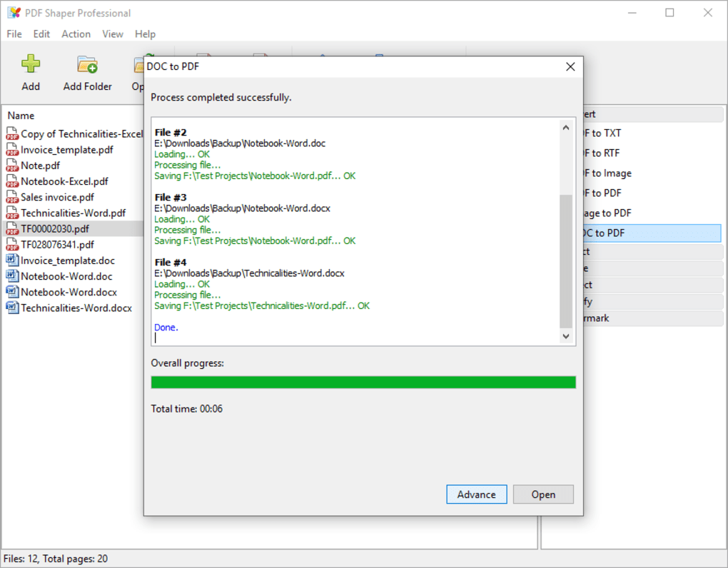The height and width of the screenshot is (568, 728).
Task: Open the View menu
Action: tap(112, 34)
